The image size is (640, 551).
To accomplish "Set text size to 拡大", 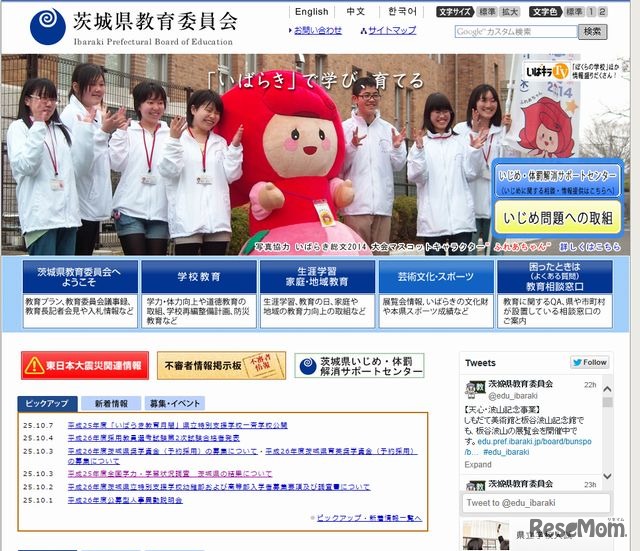I will (x=509, y=12).
